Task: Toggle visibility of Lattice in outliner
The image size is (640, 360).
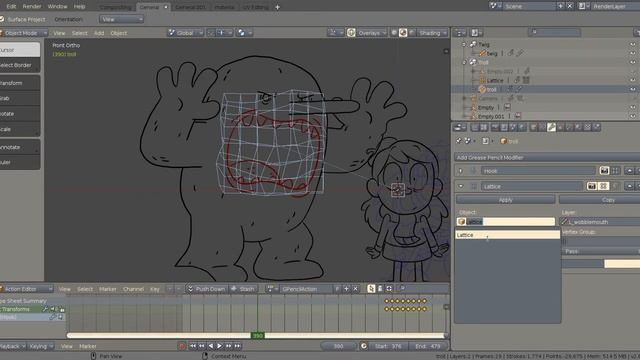Action: pyautogui.click(x=633, y=80)
